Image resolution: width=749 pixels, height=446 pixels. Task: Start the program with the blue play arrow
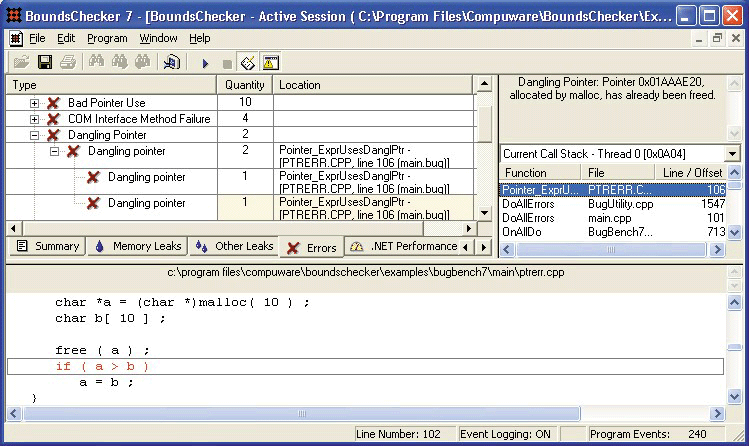(x=205, y=63)
